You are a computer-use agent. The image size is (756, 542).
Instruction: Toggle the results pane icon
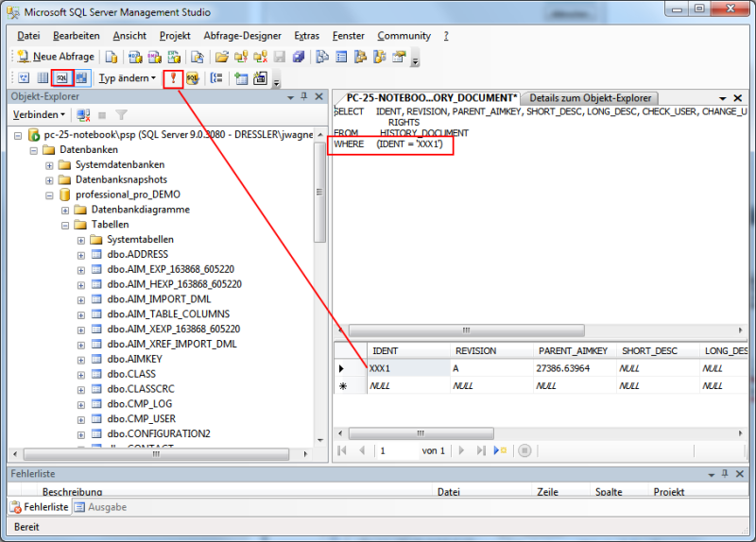click(81, 77)
